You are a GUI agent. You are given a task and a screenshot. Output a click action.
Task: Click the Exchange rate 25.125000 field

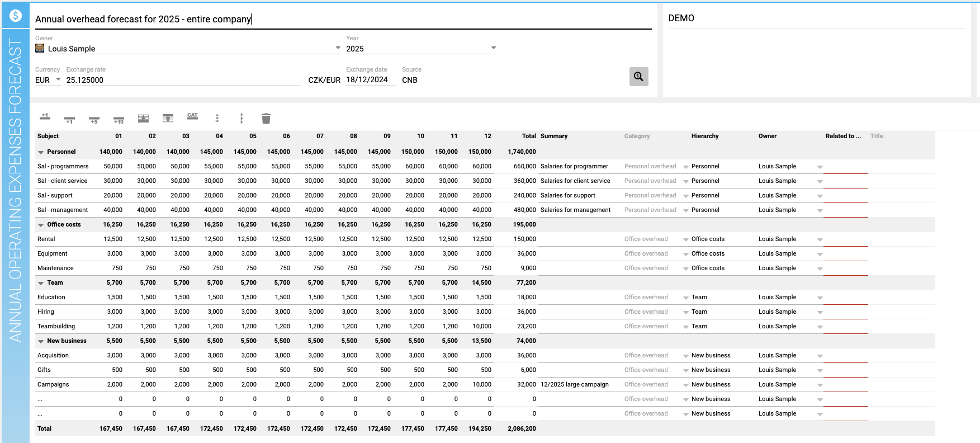coord(183,80)
